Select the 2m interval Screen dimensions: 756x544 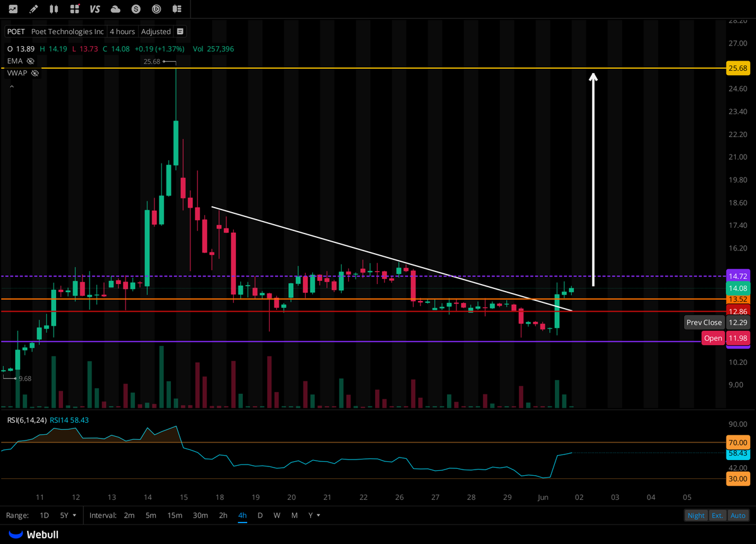click(x=129, y=516)
